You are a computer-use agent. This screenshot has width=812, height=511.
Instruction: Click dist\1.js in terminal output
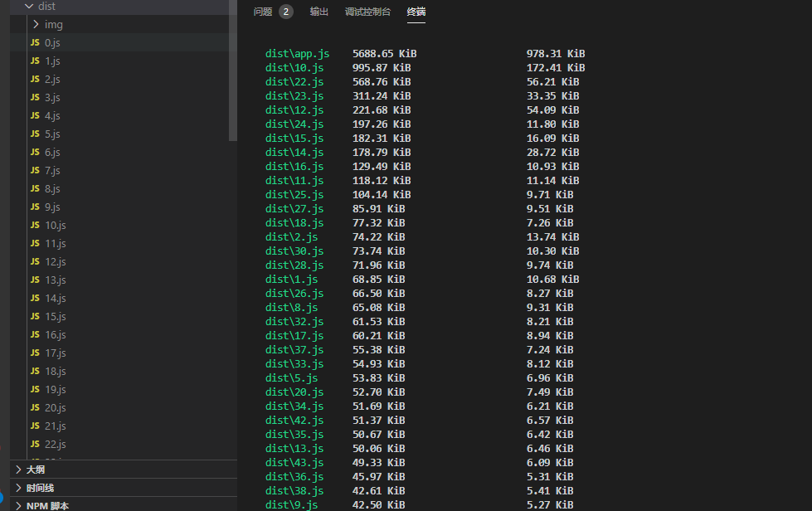(x=292, y=279)
